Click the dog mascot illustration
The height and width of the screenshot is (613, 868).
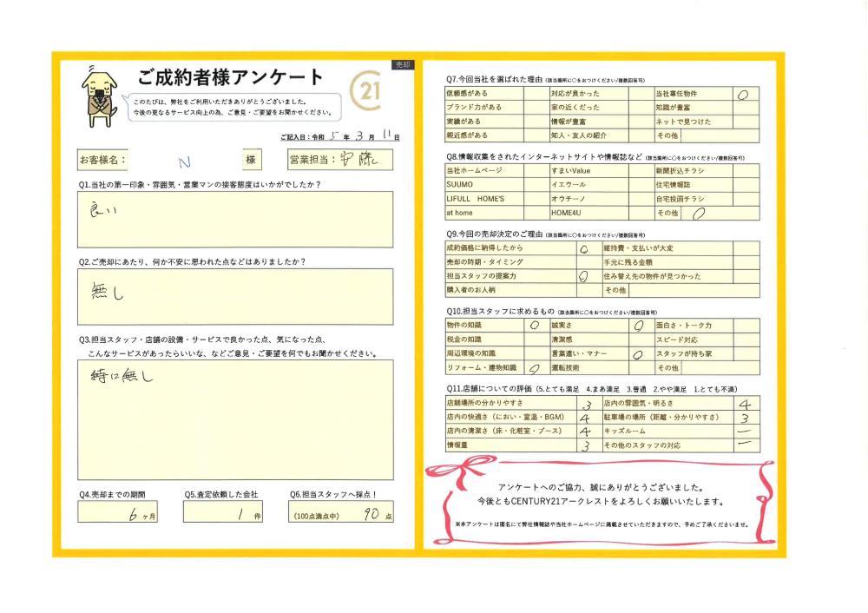(x=100, y=96)
